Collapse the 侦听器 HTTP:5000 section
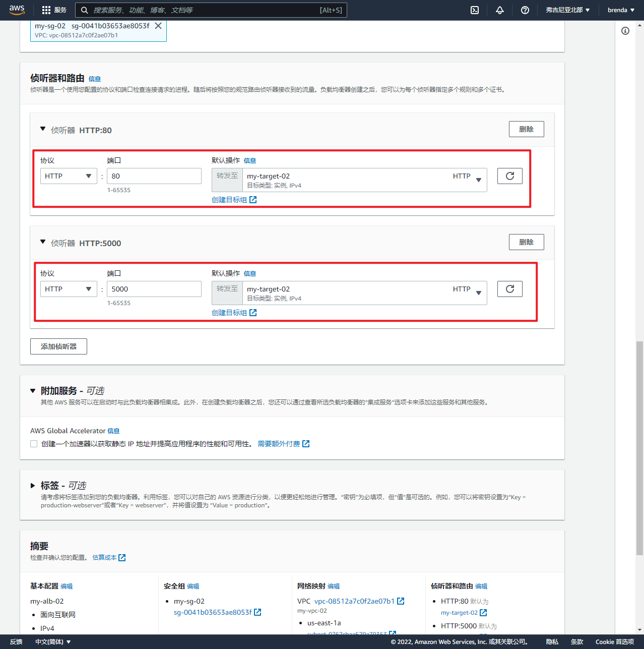This screenshot has height=649, width=644. [43, 242]
